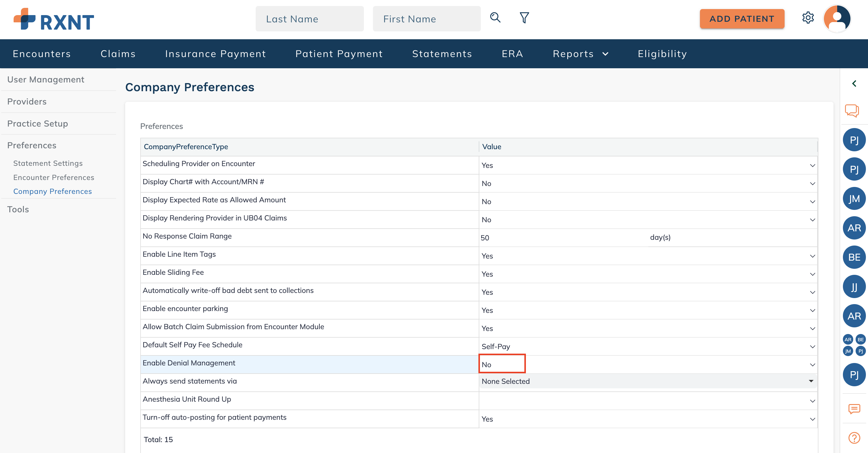Select the No Response Claim Range row label
This screenshot has height=453, width=868.
tap(187, 236)
